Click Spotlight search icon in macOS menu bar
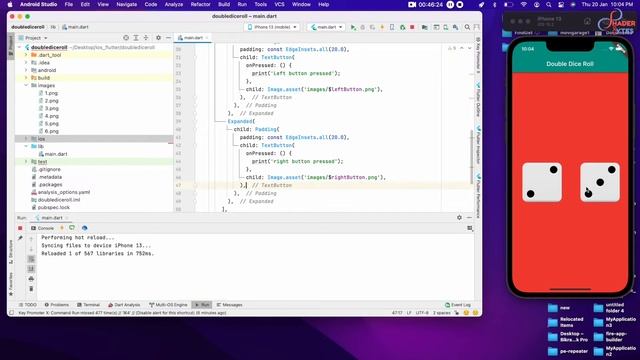This screenshot has height=360, width=640. coord(549,4)
